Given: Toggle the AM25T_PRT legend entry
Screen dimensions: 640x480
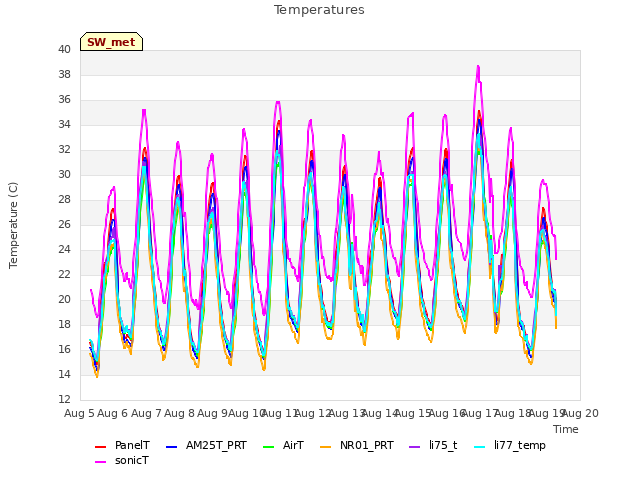Looking at the screenshot, I should coord(206,445).
